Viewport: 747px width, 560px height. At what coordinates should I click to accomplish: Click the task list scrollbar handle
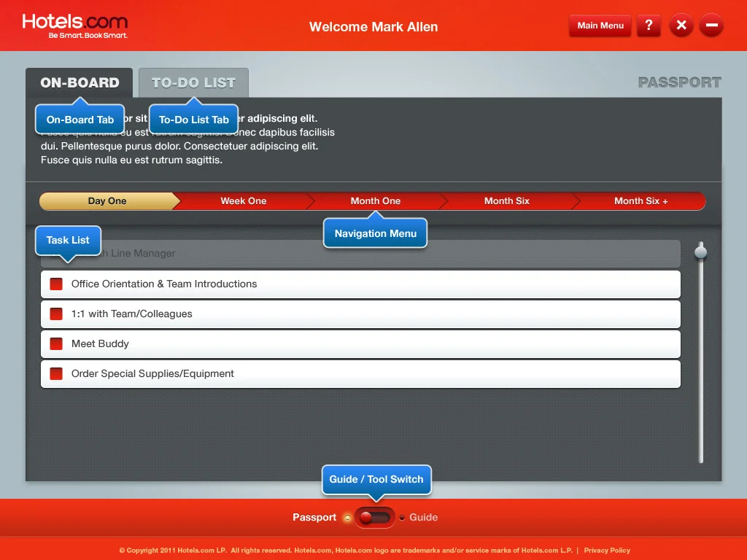point(701,251)
